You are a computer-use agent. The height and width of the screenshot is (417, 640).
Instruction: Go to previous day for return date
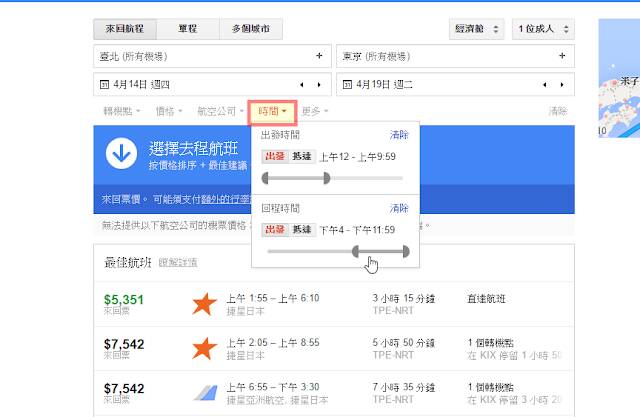coord(544,85)
